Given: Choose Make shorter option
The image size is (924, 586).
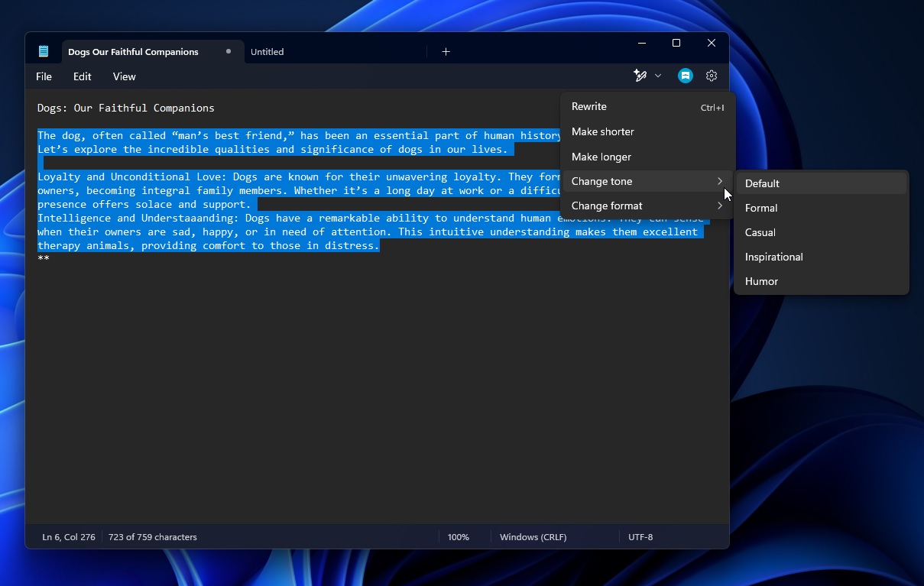Looking at the screenshot, I should click(647, 131).
